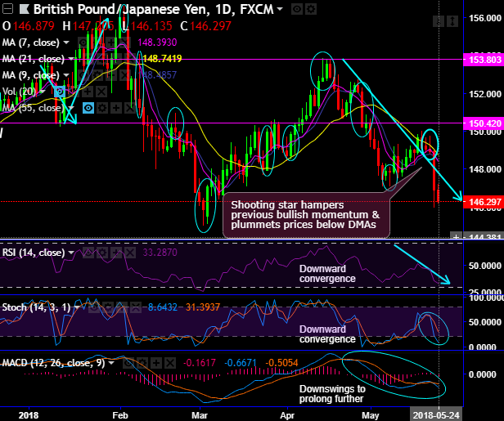Open the MACD (12, 26, close, 9) dropdown arrow
This screenshot has width=504, height=421.
coord(111,363)
